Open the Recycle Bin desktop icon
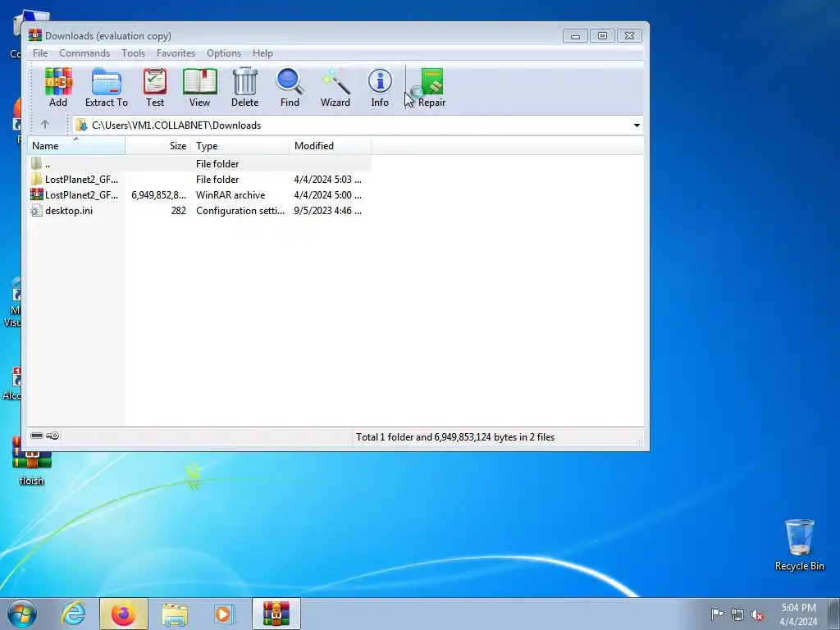 tap(799, 545)
